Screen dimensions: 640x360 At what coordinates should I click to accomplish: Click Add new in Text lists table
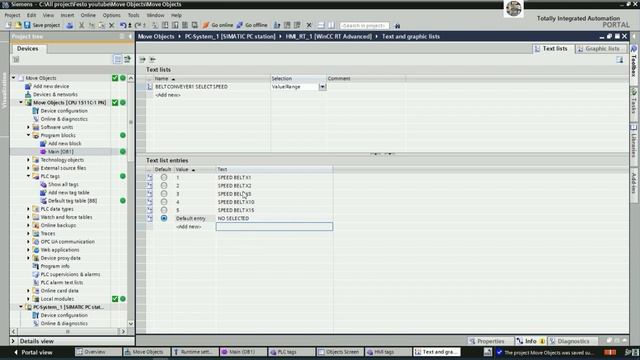[x=168, y=95]
